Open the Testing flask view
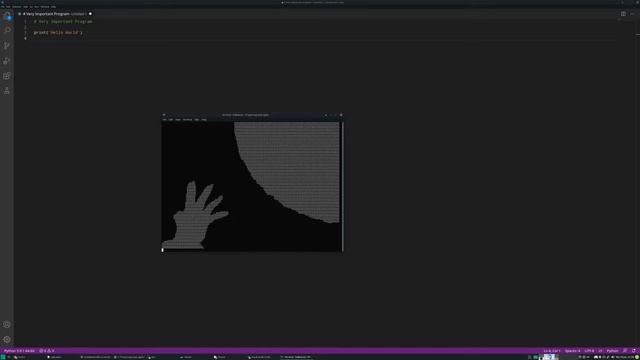The width and height of the screenshot is (640, 360). pyautogui.click(x=7, y=91)
